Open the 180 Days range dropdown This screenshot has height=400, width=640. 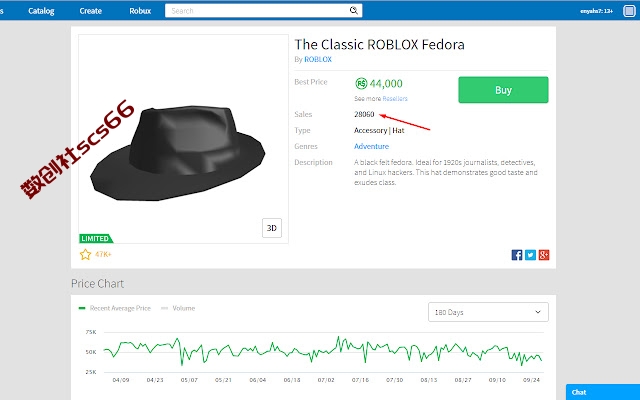(488, 312)
